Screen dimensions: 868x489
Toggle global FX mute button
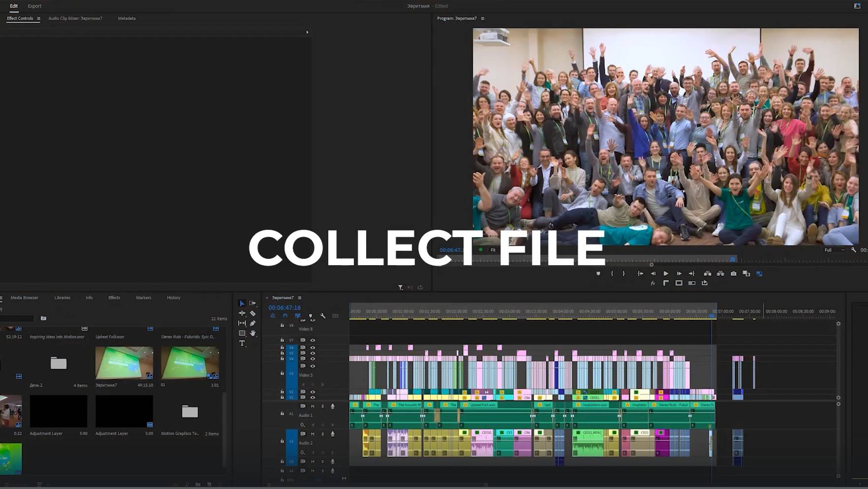click(x=653, y=283)
